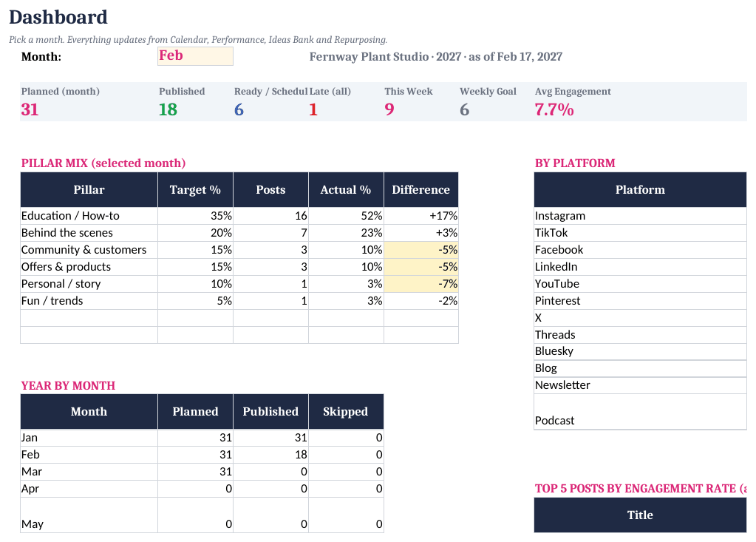Click the Feb published value 18
Image resolution: width=756 pixels, height=542 pixels.
tap(270, 455)
